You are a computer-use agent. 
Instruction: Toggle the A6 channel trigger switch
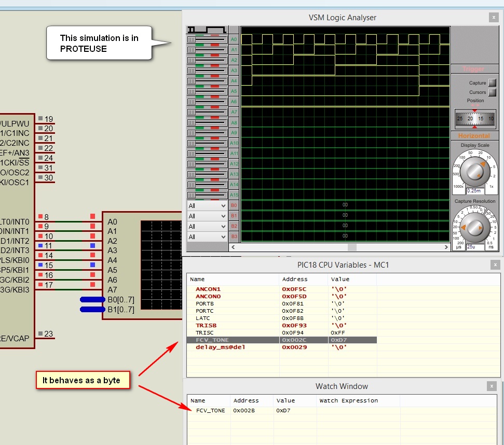coord(207,102)
